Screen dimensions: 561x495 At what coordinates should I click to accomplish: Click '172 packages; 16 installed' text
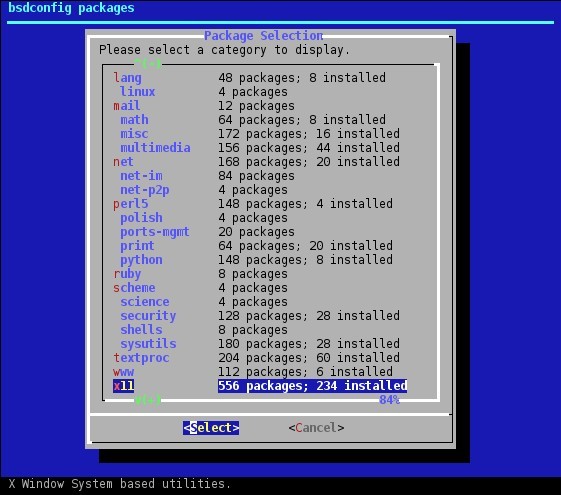[x=309, y=134]
